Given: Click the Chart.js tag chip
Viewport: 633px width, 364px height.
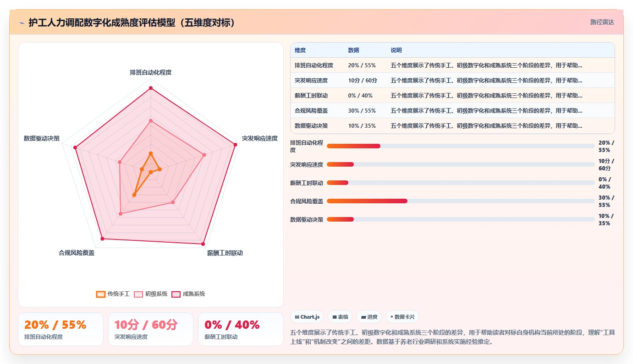Looking at the screenshot, I should pyautogui.click(x=307, y=317).
